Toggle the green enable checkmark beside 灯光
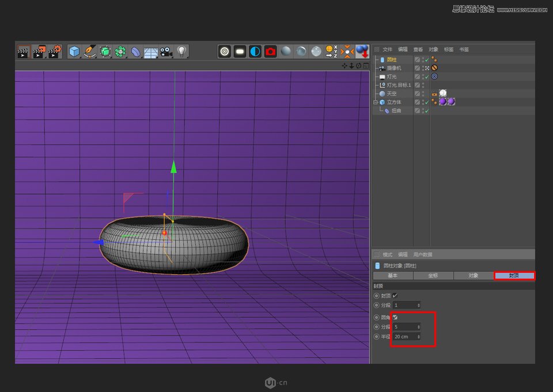Viewport: 553px width, 392px height. (x=426, y=76)
